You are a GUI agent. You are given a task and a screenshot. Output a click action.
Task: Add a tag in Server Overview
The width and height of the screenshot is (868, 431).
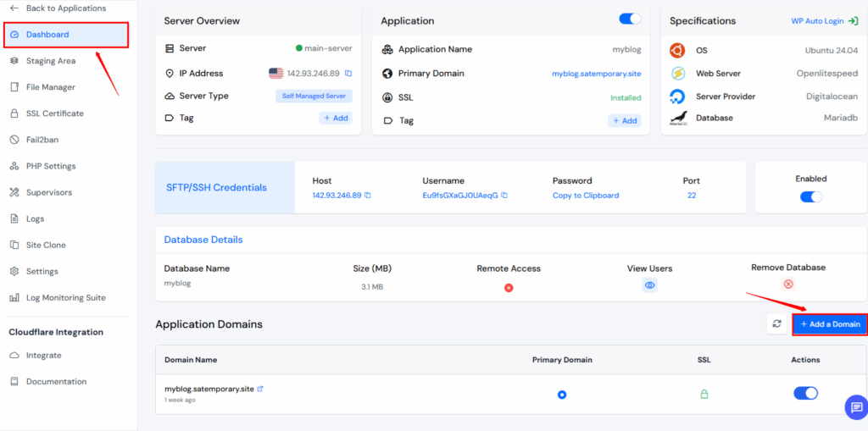(336, 118)
